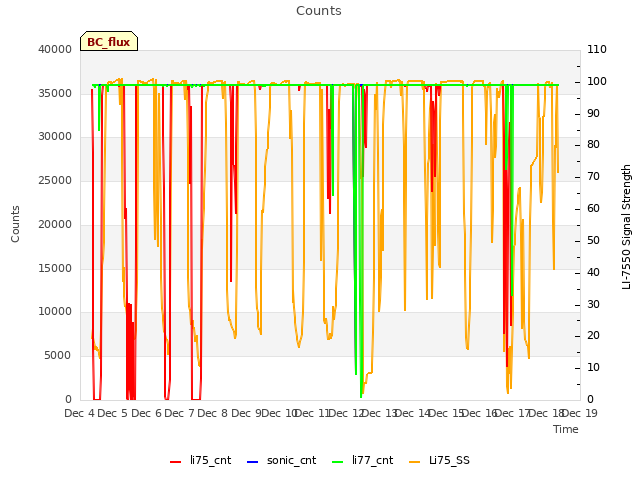Click the 15000 y-axis tick label
This screenshot has height=480, width=640.
coord(55,269)
